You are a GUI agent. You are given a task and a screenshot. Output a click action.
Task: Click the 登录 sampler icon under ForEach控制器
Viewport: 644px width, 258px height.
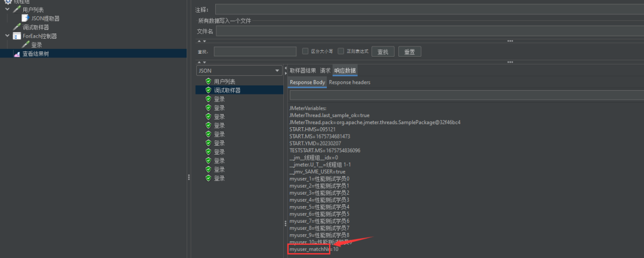[x=26, y=45]
